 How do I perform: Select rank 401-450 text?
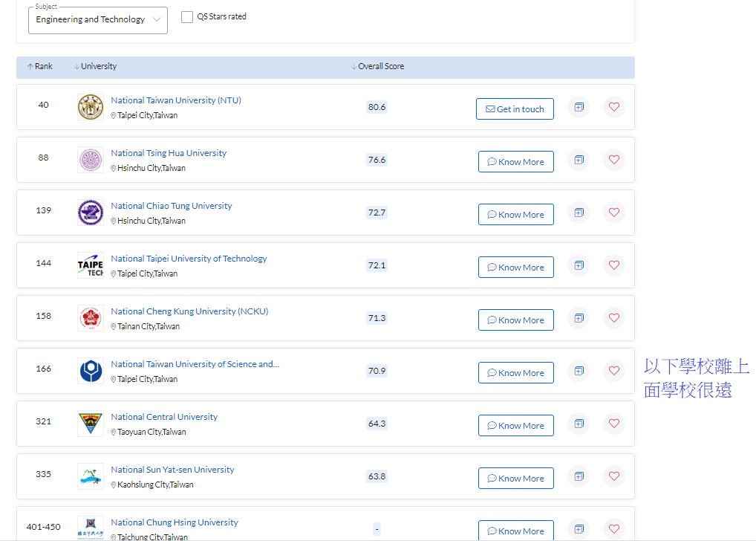click(43, 527)
